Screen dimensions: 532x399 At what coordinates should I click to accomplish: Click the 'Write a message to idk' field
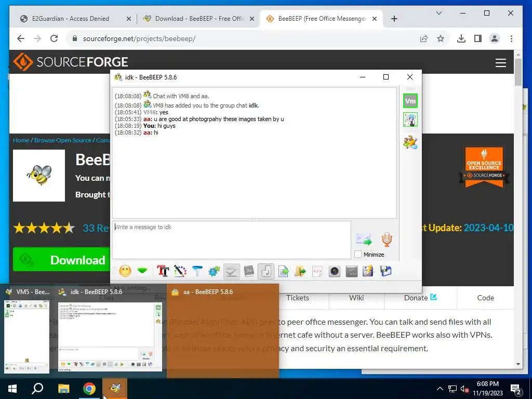(232, 240)
